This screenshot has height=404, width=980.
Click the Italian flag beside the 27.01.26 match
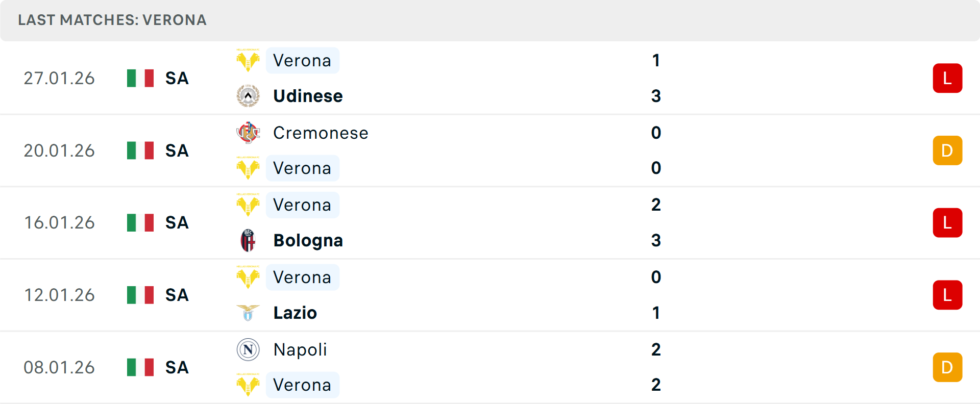click(140, 78)
